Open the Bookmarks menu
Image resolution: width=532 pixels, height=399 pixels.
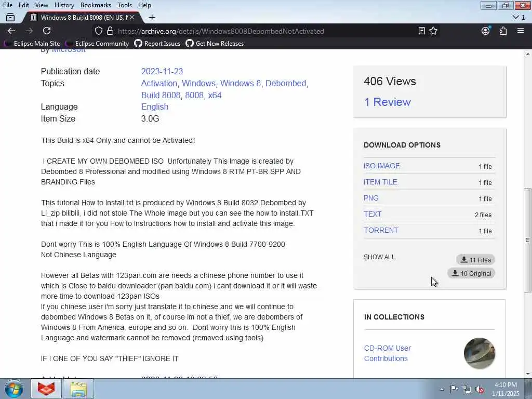click(96, 5)
